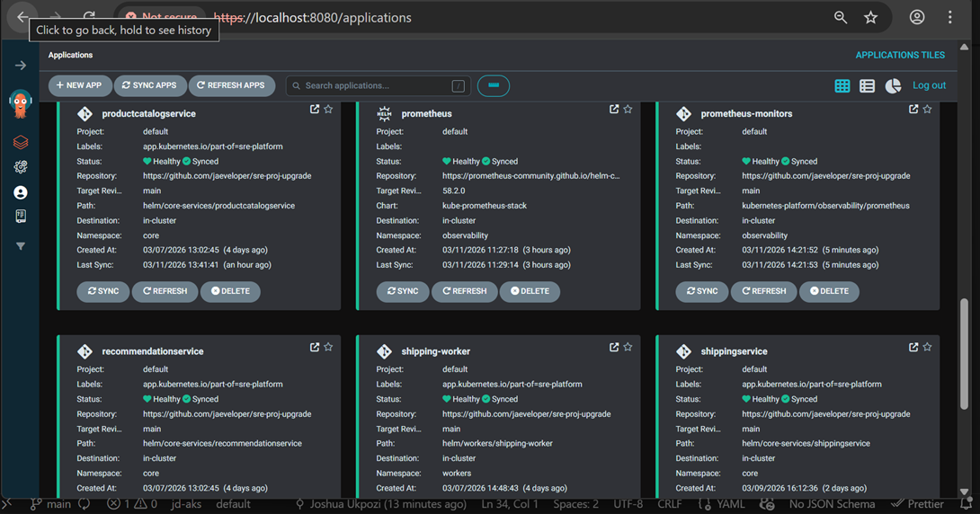Open the browser profile icon
Screen dimensions: 980x514
click(917, 17)
